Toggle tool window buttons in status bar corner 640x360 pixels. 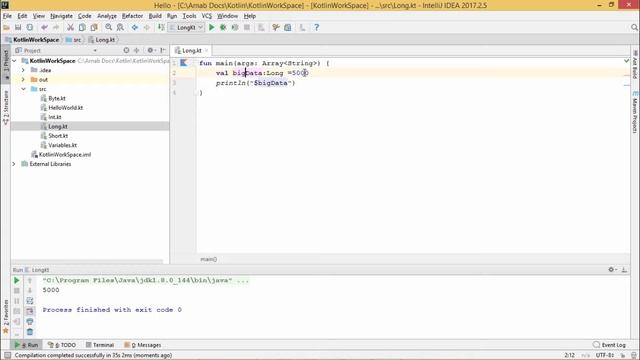pos(7,356)
